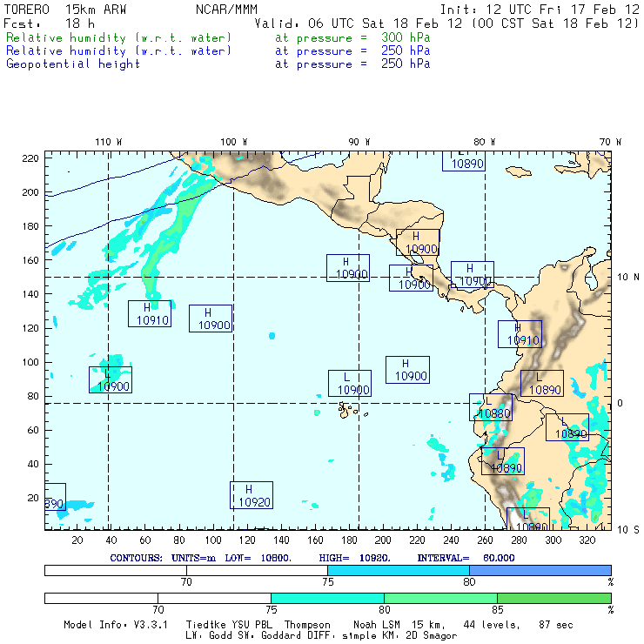Click the 'Model Info: V3.3.1' text
This screenshot has width=644, height=644.
(x=116, y=625)
